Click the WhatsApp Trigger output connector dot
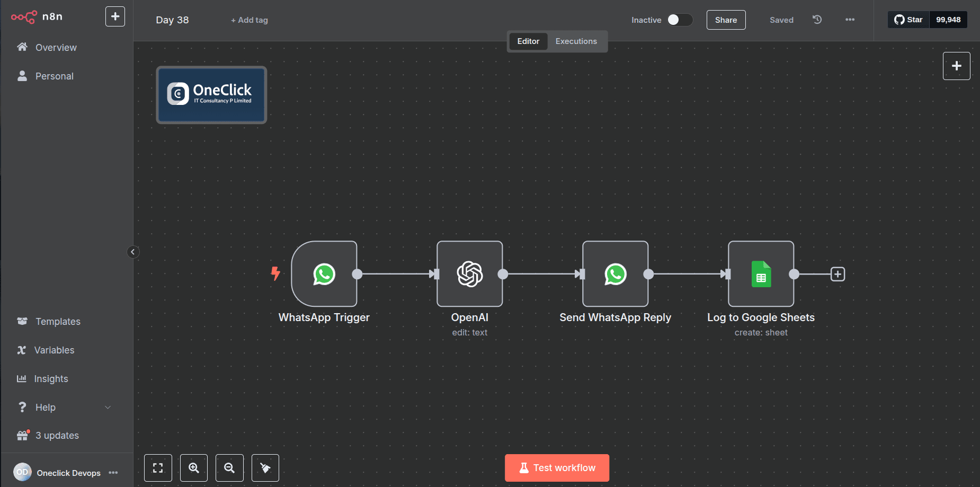Image resolution: width=980 pixels, height=487 pixels. 357,274
